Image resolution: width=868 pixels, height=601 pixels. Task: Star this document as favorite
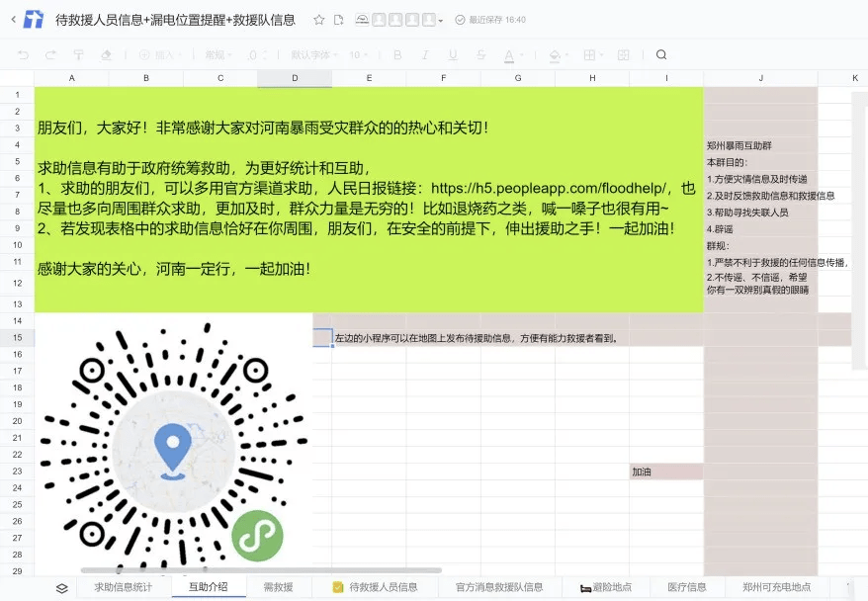tap(319, 20)
